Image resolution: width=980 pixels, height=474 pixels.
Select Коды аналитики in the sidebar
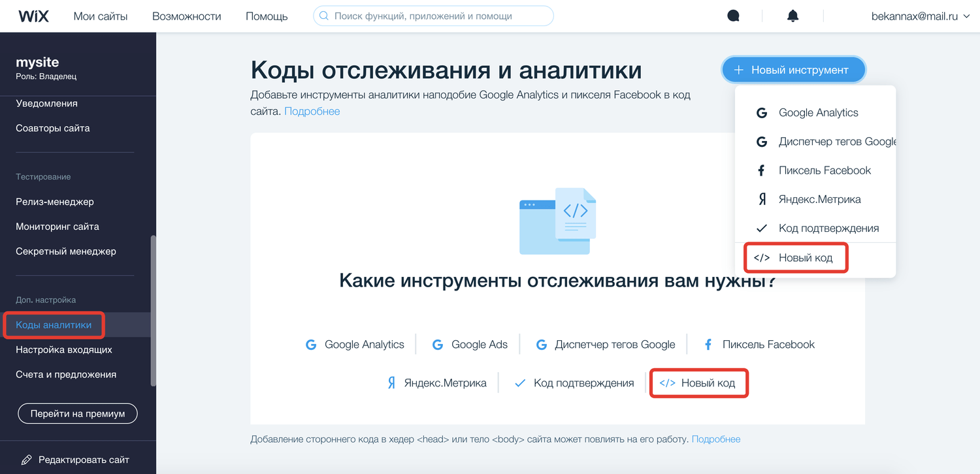[x=54, y=325]
